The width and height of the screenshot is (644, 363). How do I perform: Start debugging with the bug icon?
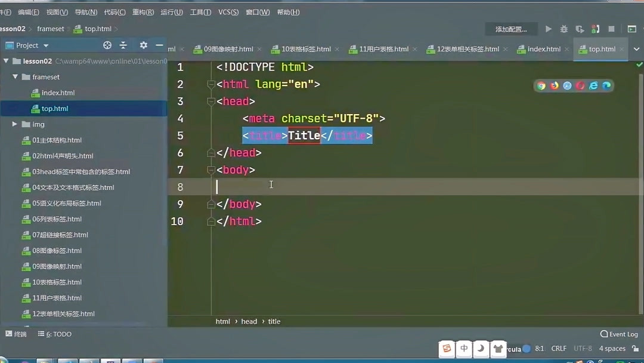pyautogui.click(x=563, y=28)
